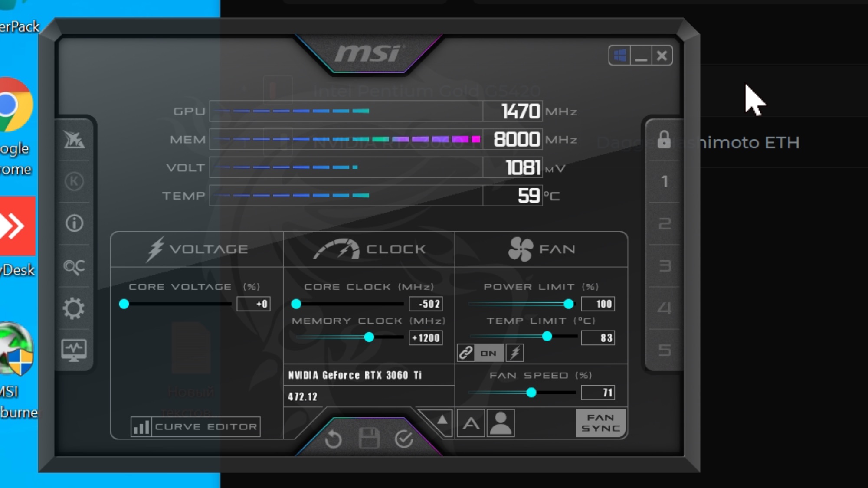
Task: Expand the fan panel triangle arrow
Action: tap(442, 420)
